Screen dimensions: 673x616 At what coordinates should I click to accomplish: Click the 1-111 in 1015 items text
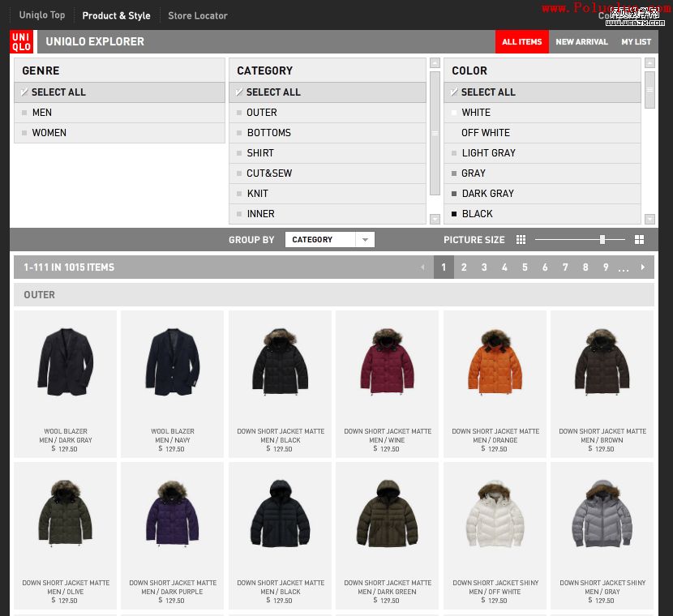[x=69, y=267]
